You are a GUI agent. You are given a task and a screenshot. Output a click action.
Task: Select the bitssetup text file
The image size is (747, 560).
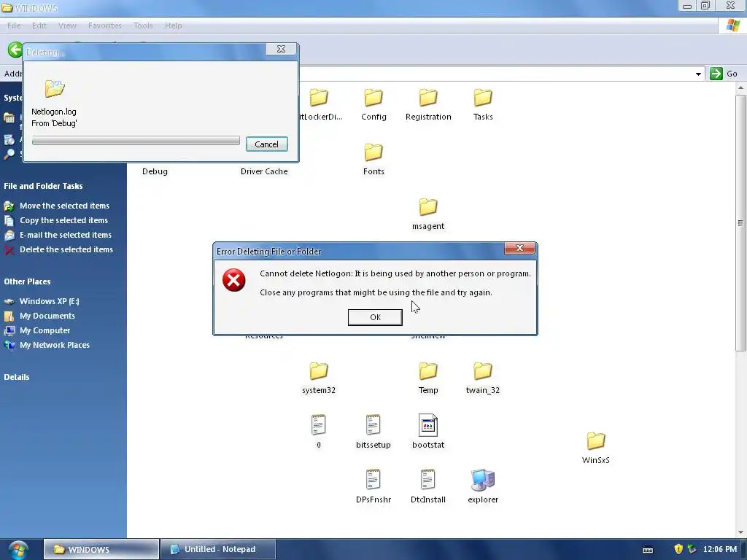point(373,432)
